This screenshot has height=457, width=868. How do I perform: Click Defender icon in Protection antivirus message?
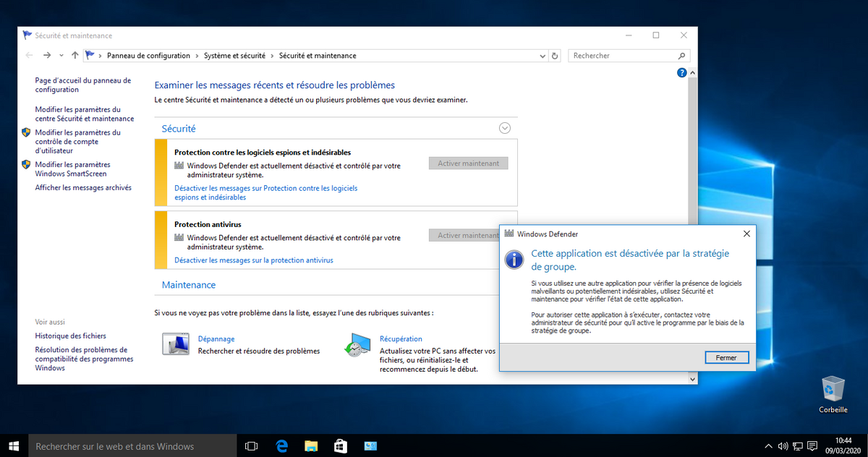tap(179, 237)
